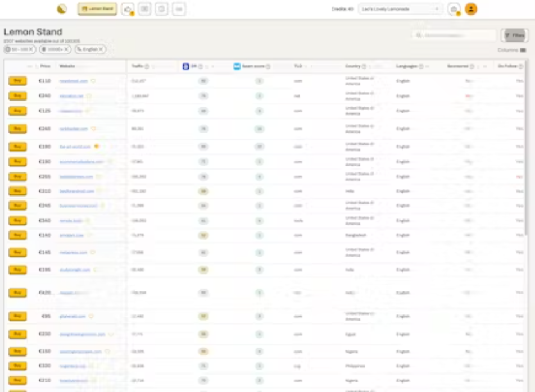The width and height of the screenshot is (535, 392).
Task: Favorite the €110 website with heart icon
Action: [93, 81]
